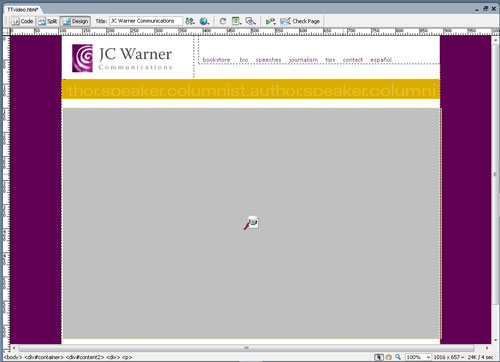Click the 24K / 4 sec download indicator
The height and width of the screenshot is (362, 500).
(x=480, y=357)
